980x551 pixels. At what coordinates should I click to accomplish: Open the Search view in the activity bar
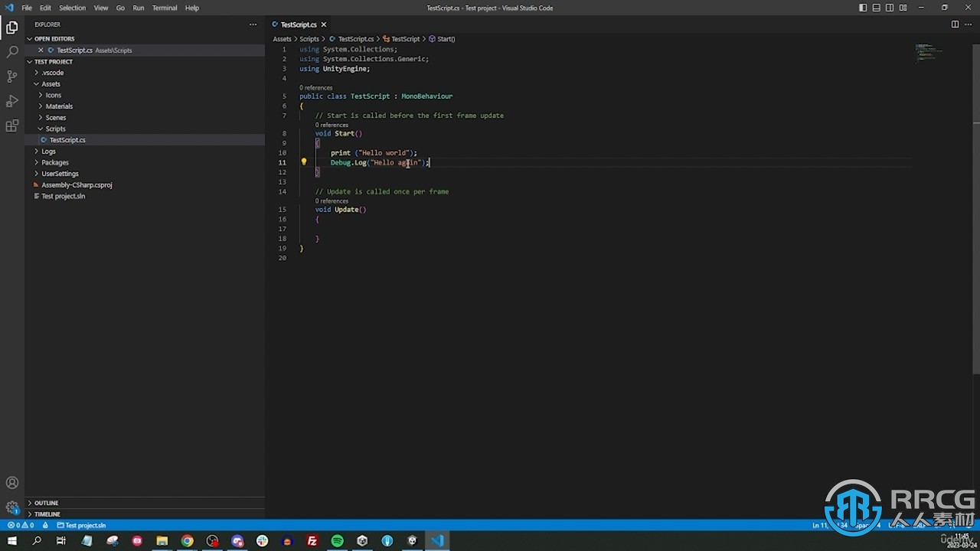point(12,52)
